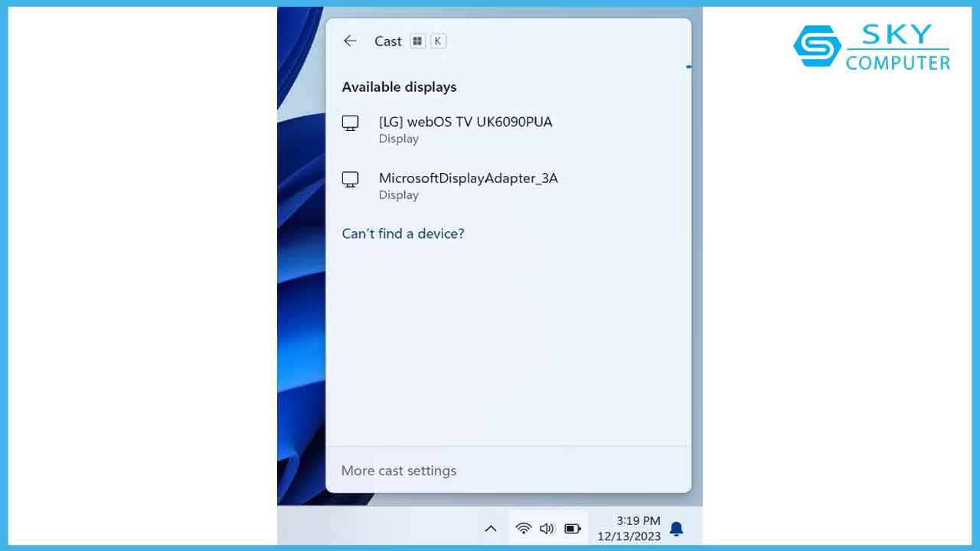Select MicrosoftDisplayAdapter_3A display
Screen dimensions: 980x551
pos(508,186)
